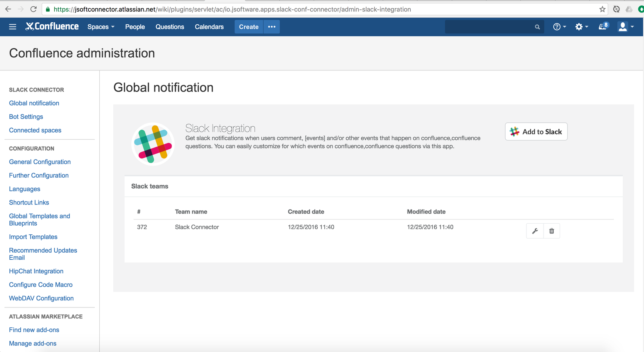Click the Slack Integration heading text

click(220, 128)
